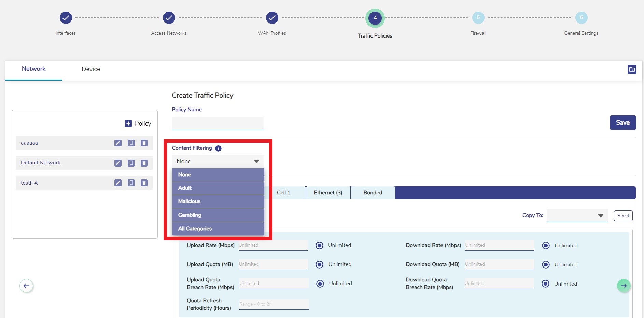This screenshot has width=644, height=318.
Task: Select Unlimited for Download Quota
Action: pyautogui.click(x=546, y=264)
